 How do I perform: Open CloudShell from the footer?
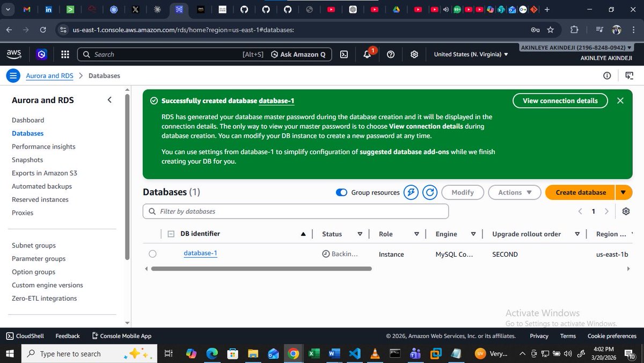(x=25, y=336)
